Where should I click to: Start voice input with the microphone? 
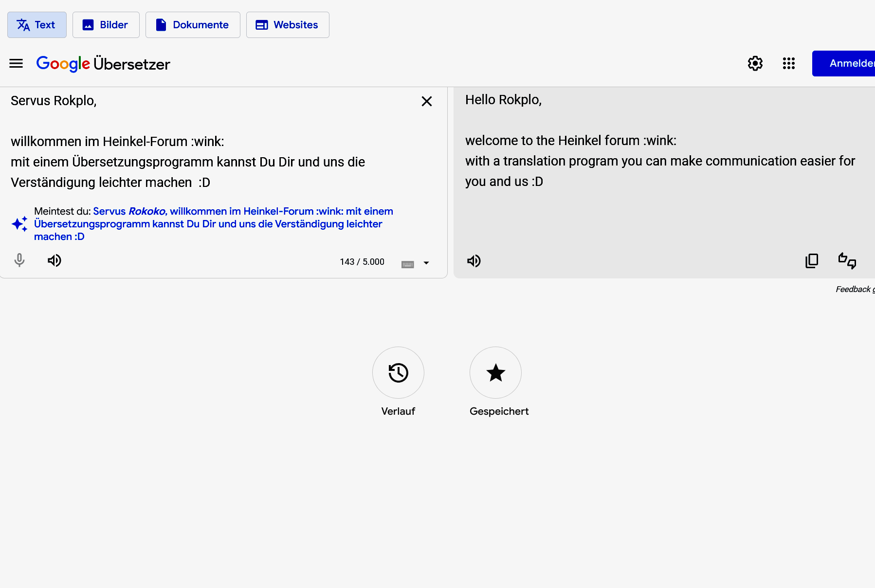click(19, 260)
